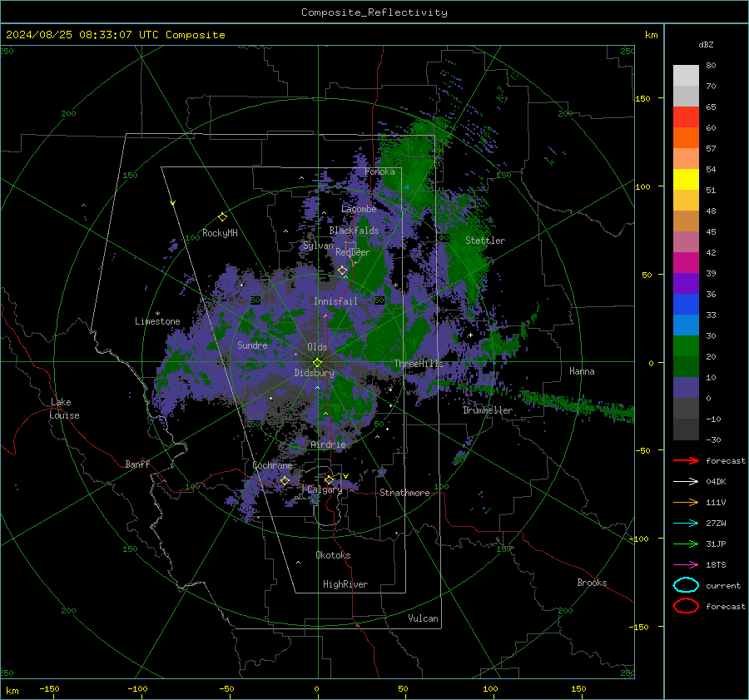Click the Ponoka city label
Image resolution: width=749 pixels, height=700 pixels.
point(379,171)
